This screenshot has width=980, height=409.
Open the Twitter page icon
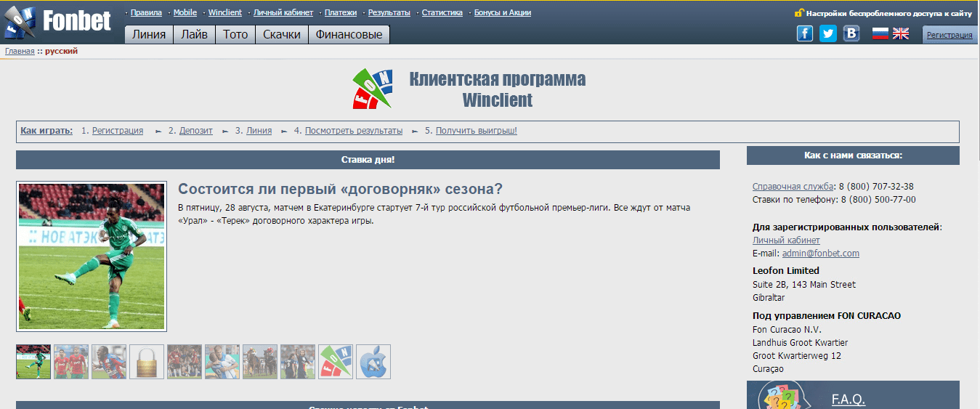828,33
